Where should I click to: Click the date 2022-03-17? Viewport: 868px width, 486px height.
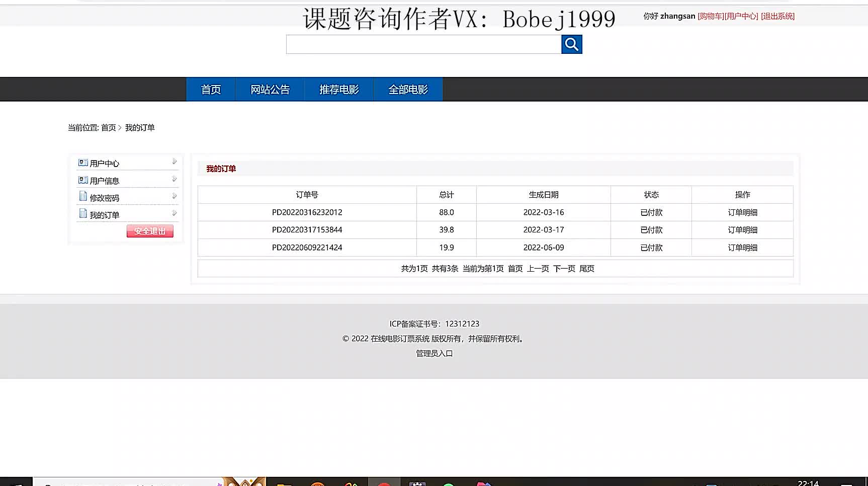543,230
